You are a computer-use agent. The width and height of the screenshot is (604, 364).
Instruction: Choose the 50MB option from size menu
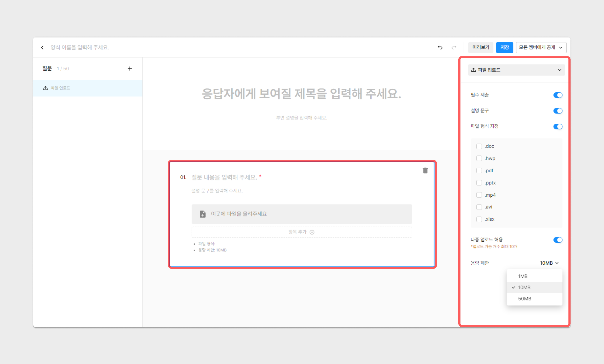click(525, 299)
